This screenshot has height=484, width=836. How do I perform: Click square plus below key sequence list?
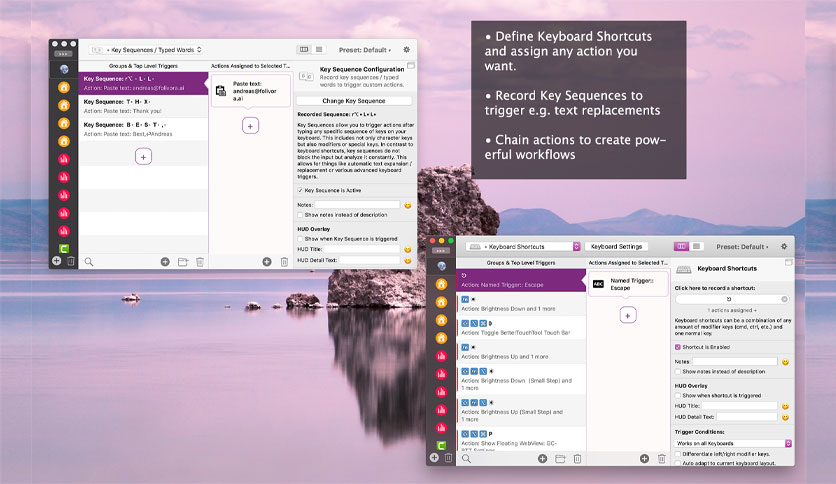click(x=143, y=157)
